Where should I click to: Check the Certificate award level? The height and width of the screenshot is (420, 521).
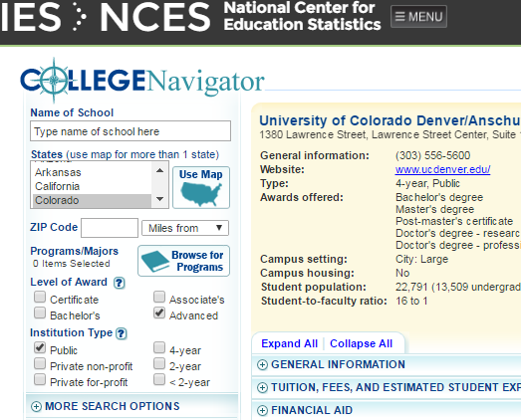(x=40, y=297)
